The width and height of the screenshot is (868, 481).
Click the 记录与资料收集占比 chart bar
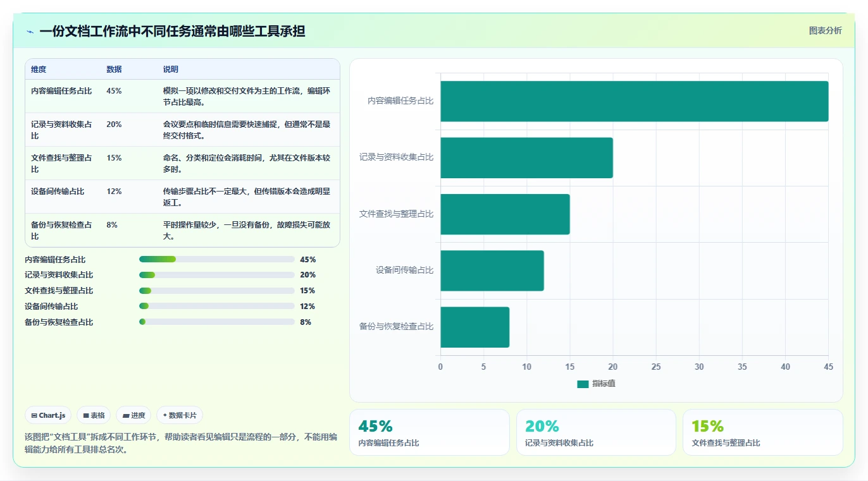point(527,157)
